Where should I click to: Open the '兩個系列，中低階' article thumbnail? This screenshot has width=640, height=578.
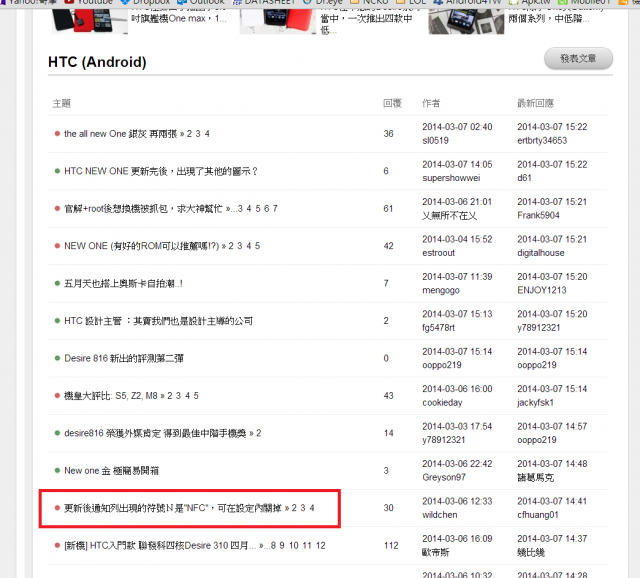(x=467, y=21)
